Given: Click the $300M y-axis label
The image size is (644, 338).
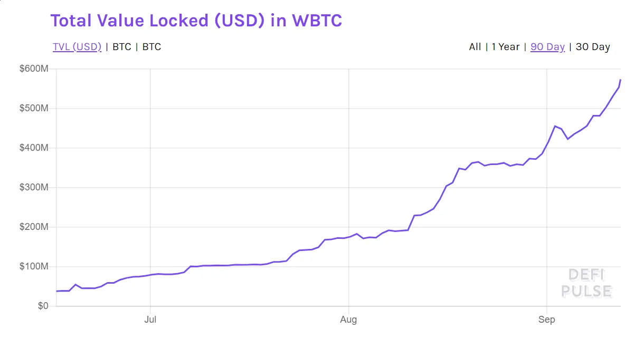Looking at the screenshot, I should point(34,187).
